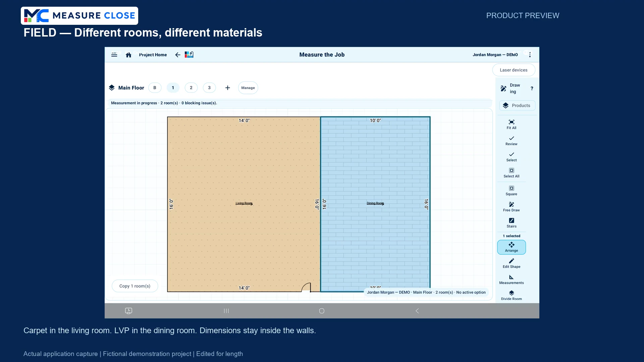Add Stairs with the Stairs tool

click(512, 223)
